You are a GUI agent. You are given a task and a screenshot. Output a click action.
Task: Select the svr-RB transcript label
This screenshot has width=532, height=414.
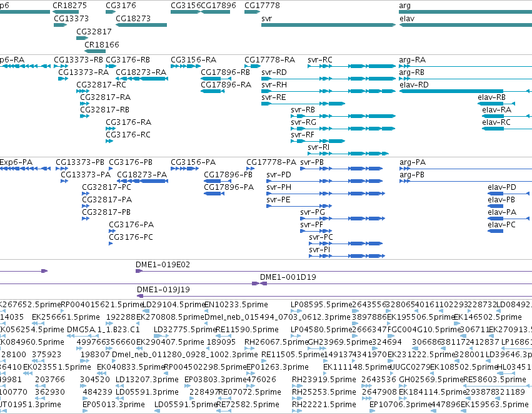pyautogui.click(x=303, y=110)
